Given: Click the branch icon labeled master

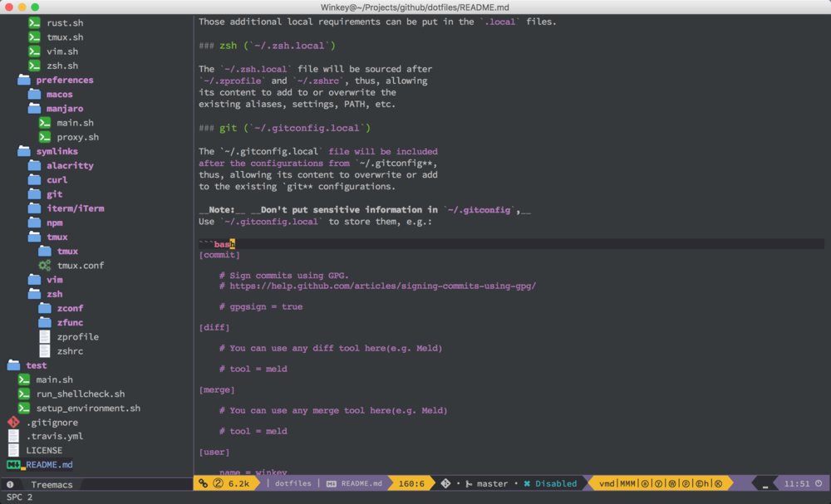Looking at the screenshot, I should [469, 483].
